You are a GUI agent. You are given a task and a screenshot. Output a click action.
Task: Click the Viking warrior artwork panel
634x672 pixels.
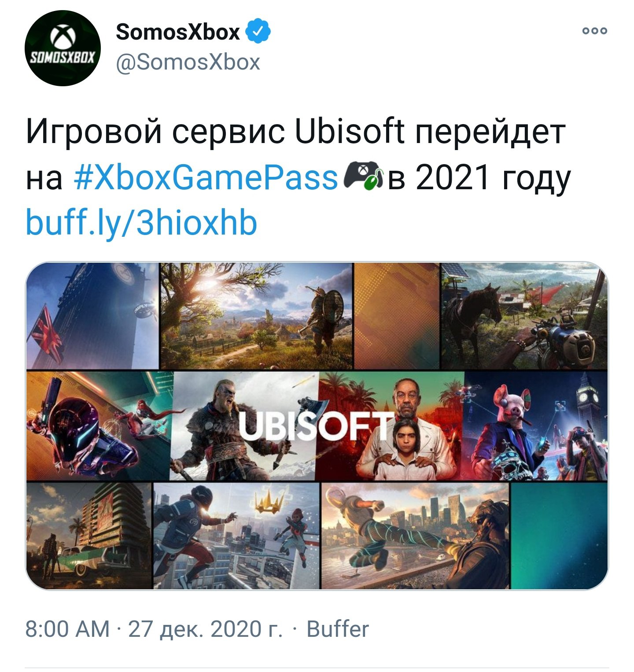pyautogui.click(x=244, y=426)
